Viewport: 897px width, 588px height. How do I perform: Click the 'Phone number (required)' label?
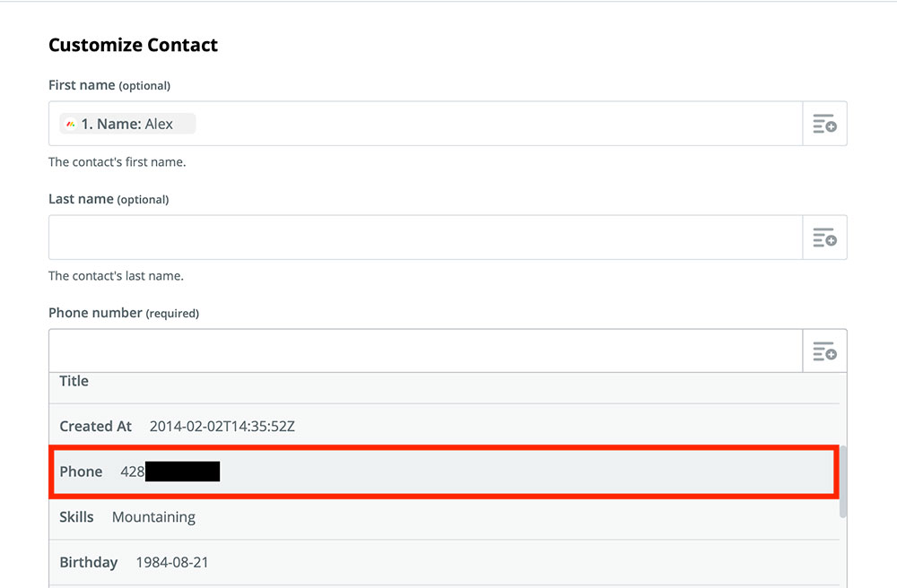tap(124, 313)
